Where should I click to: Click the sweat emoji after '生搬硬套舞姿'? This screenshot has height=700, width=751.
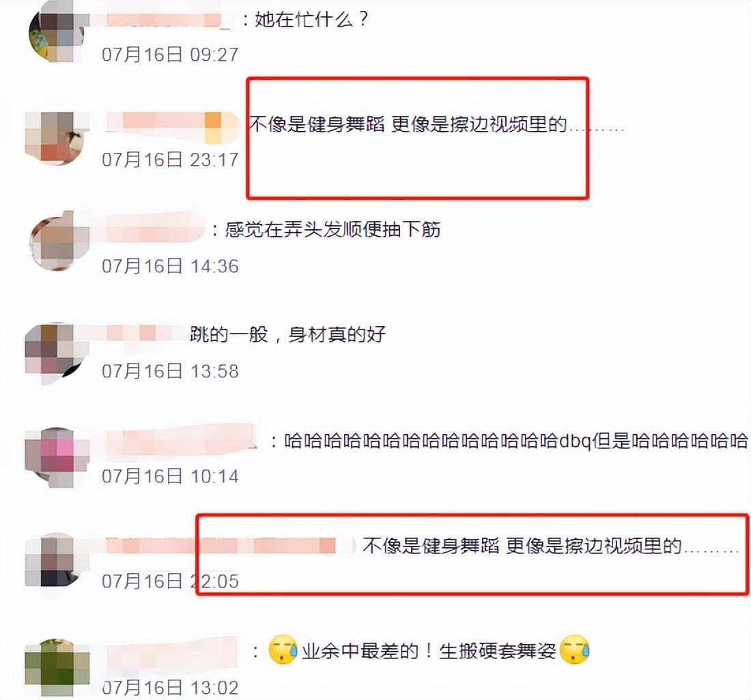click(x=574, y=650)
